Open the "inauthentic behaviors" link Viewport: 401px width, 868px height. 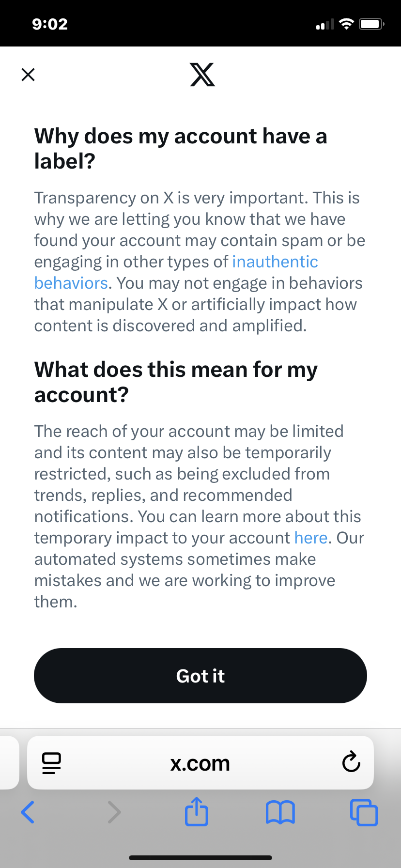(x=275, y=262)
